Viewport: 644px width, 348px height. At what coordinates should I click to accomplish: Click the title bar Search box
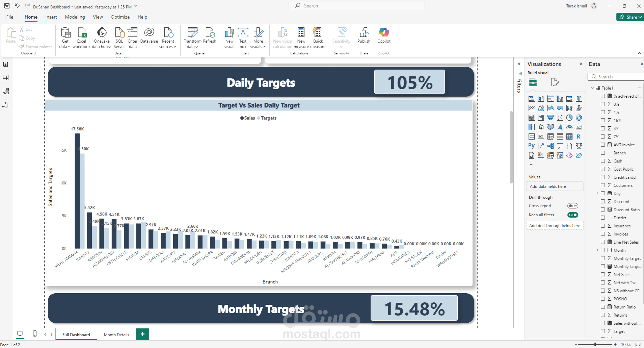[x=356, y=6]
